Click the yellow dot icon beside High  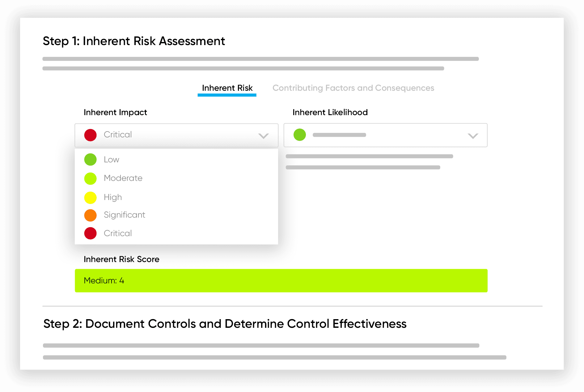pos(90,197)
